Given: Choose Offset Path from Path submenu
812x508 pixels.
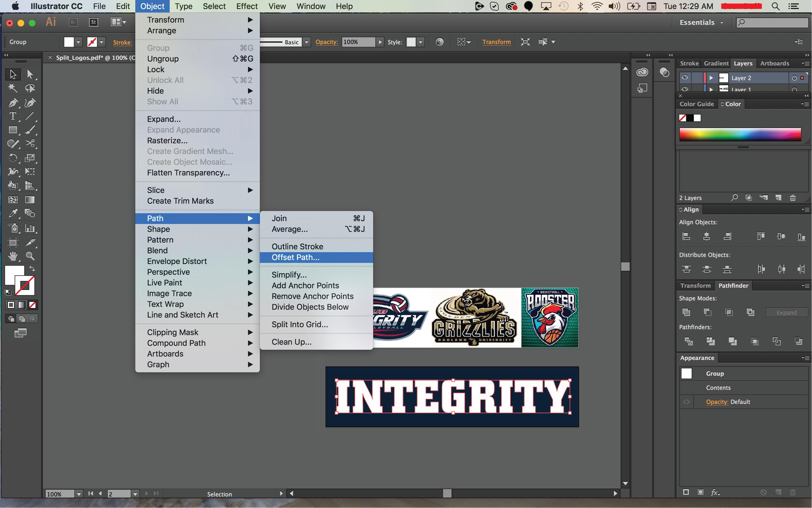Looking at the screenshot, I should (316, 257).
